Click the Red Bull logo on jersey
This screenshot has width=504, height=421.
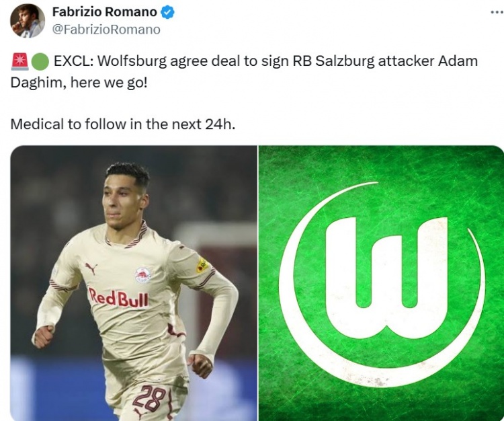click(x=118, y=298)
